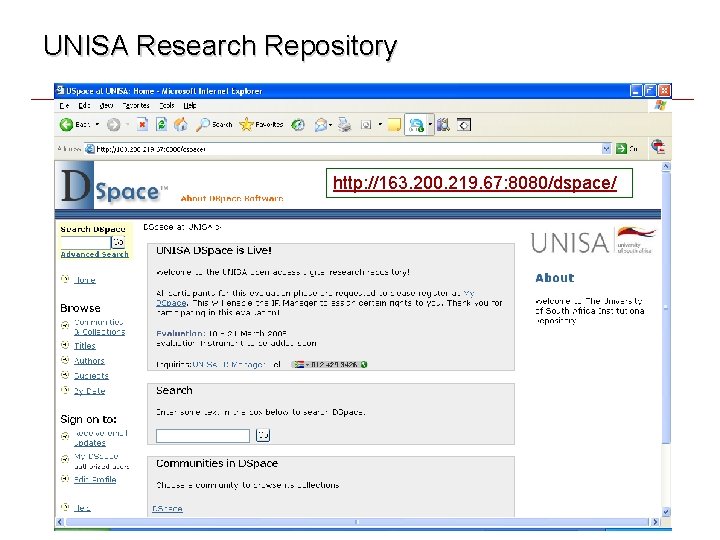
Task: Click the browser Forward arrow icon
Action: tap(113, 124)
